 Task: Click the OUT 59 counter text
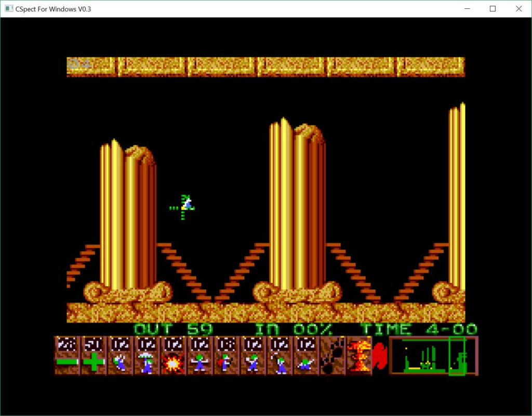click(173, 329)
